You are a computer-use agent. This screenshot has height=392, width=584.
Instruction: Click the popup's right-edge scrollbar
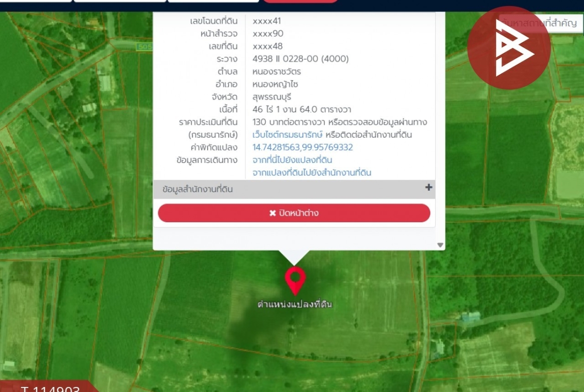440,130
